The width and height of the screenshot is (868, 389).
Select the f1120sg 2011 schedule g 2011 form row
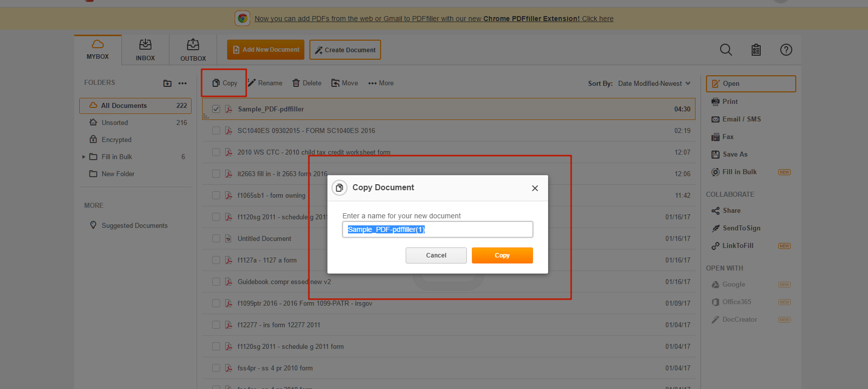click(x=449, y=346)
